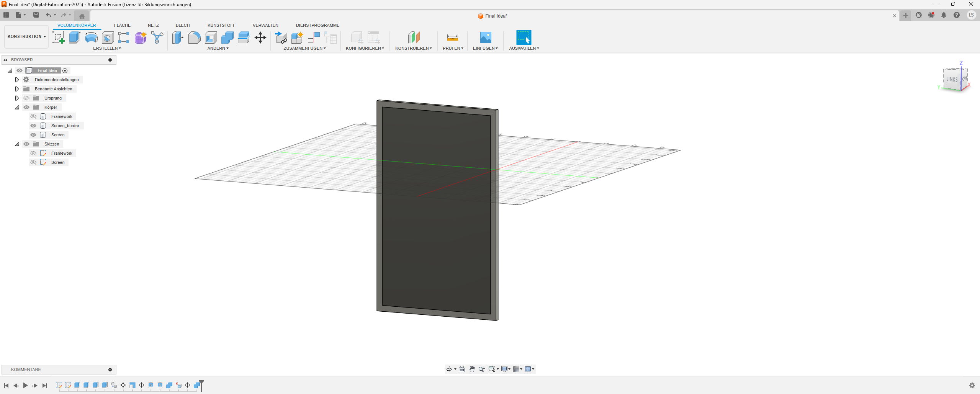Click the timeline playhead marker
The width and height of the screenshot is (980, 394).
[201, 382]
